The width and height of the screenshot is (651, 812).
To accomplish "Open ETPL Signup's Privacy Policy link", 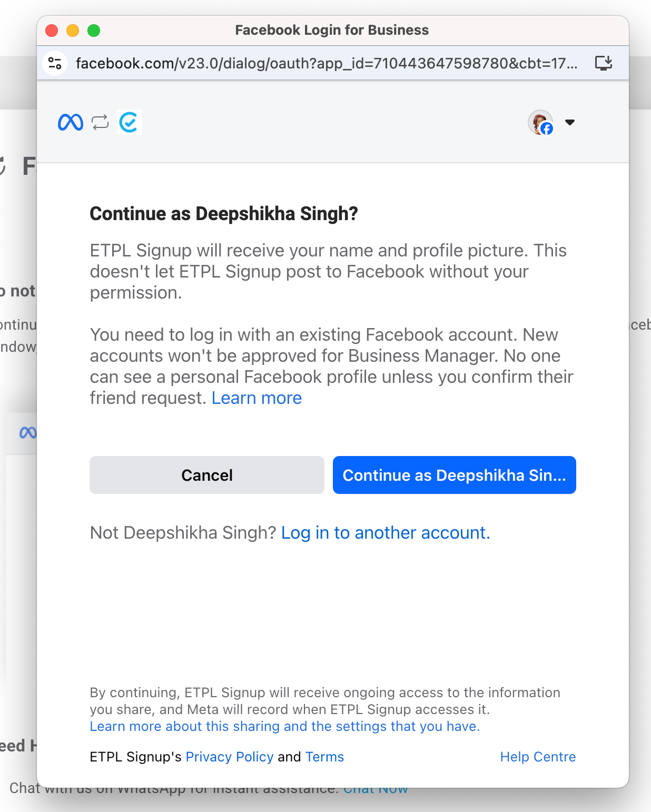I will [x=230, y=757].
